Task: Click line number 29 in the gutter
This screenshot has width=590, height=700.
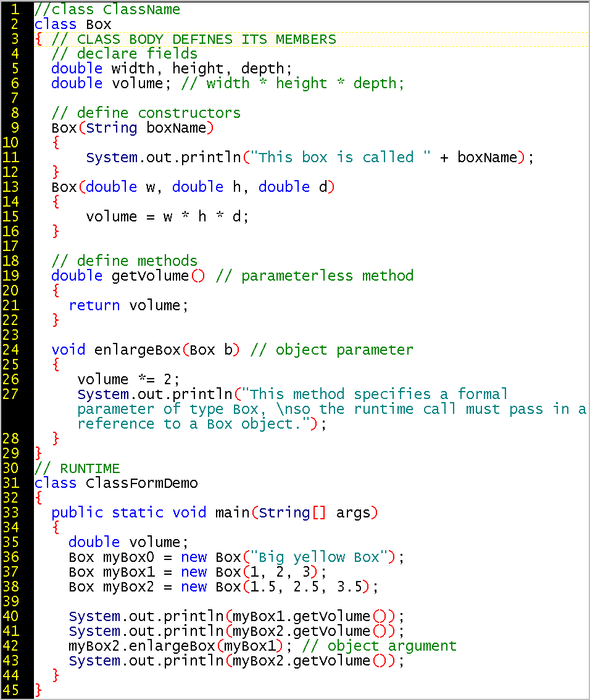Action: coord(10,453)
